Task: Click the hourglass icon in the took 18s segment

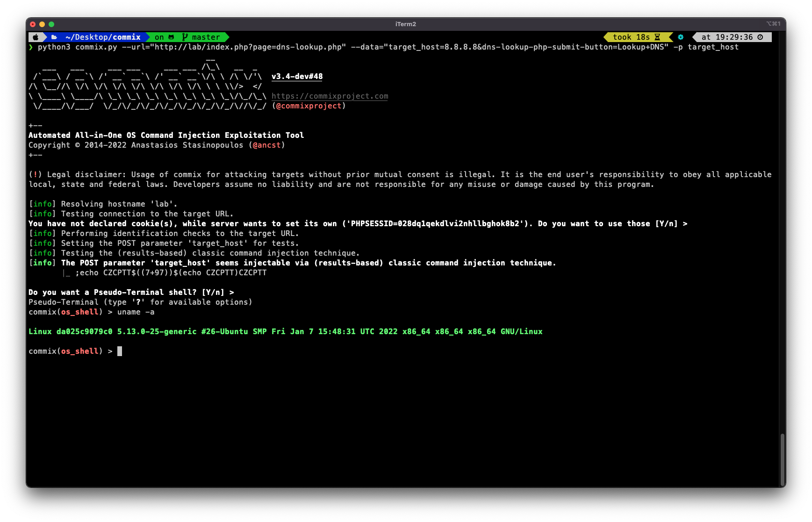Action: tap(658, 37)
